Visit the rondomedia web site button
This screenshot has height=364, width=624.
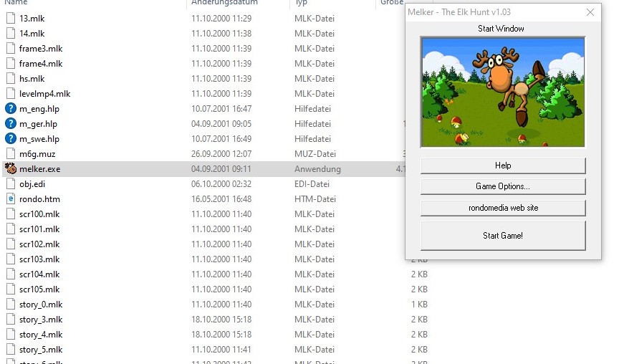pos(503,208)
